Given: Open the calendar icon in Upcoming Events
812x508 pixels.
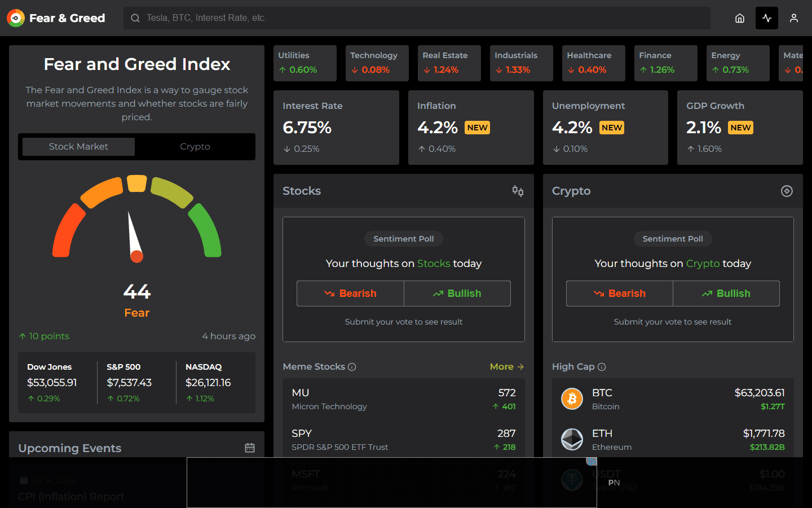Looking at the screenshot, I should [250, 448].
